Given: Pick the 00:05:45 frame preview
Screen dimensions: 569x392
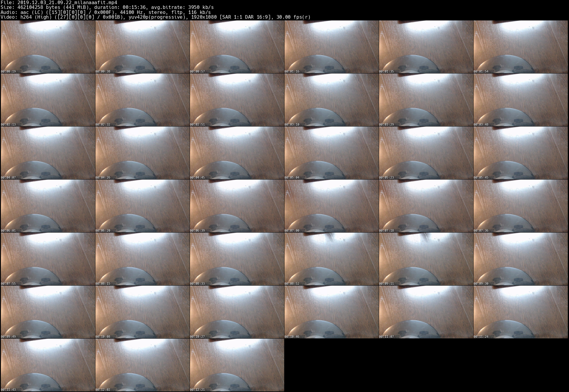Looking at the screenshot, I should tap(520, 153).
